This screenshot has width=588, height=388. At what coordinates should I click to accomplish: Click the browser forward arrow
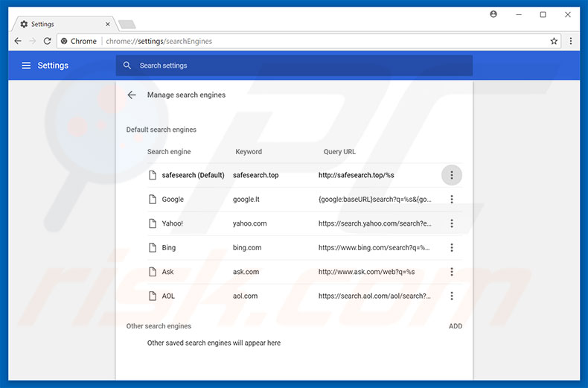coord(33,41)
